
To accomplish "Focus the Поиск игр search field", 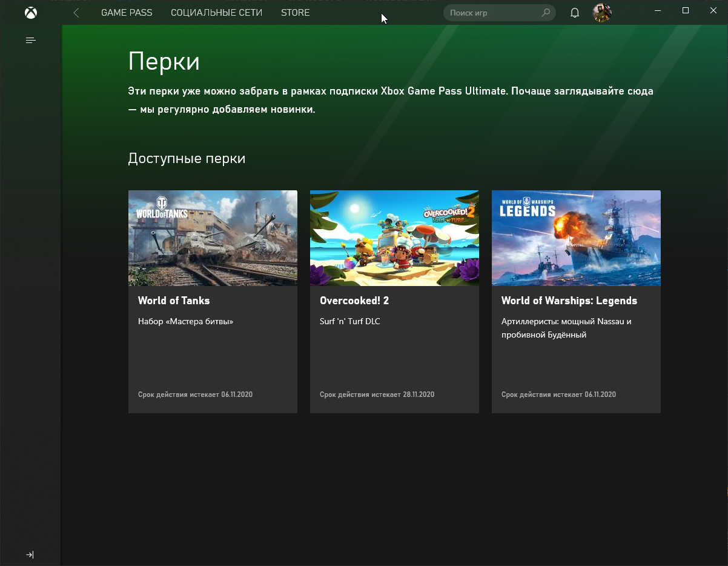I will (x=500, y=13).
